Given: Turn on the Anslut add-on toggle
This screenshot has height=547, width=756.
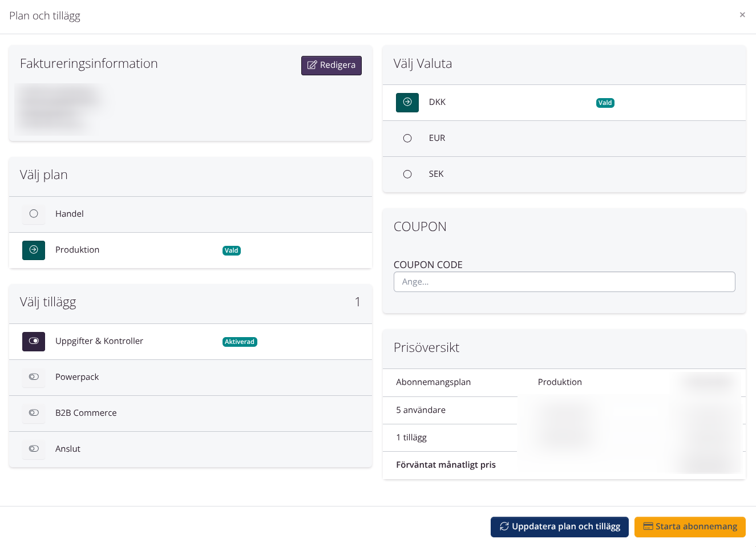Looking at the screenshot, I should pyautogui.click(x=34, y=449).
